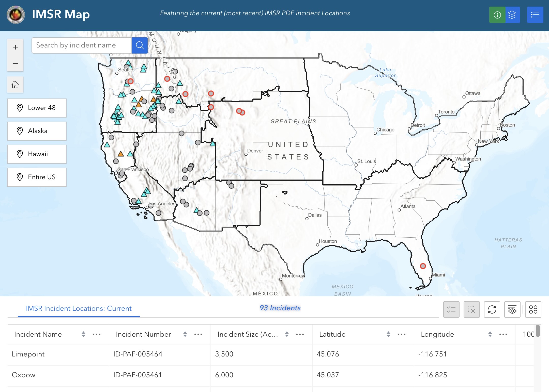Select orange triangle marker in northern California
This screenshot has width=549, height=392.
[121, 154]
